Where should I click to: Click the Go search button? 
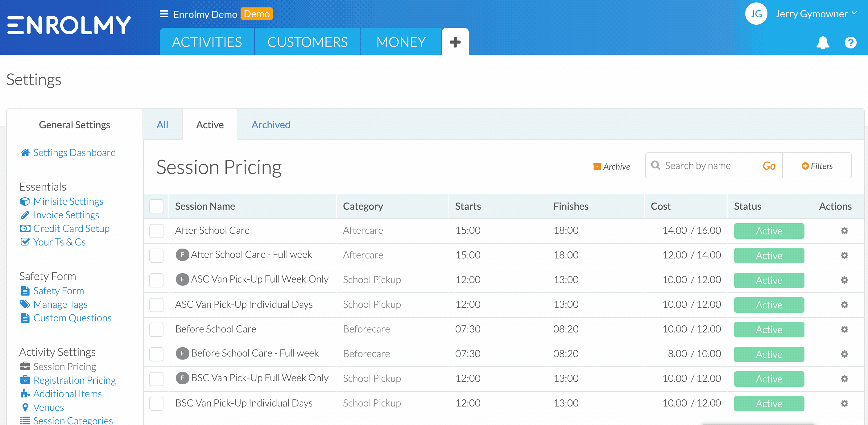point(769,166)
